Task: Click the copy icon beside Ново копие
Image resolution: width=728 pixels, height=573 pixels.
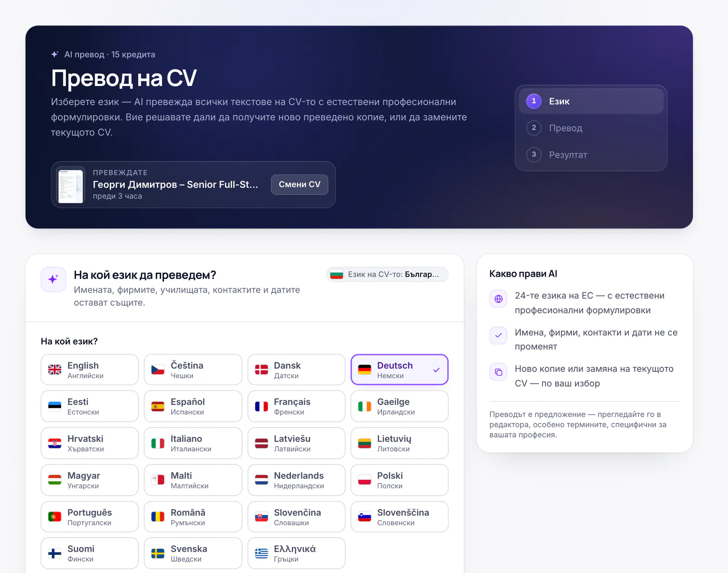Action: (498, 372)
